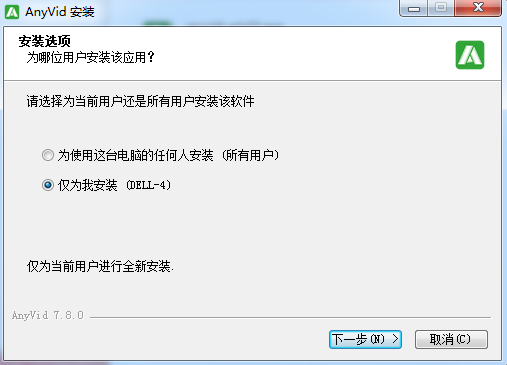
Task: Minimize the AnyVid installer window
Action: 413,8
